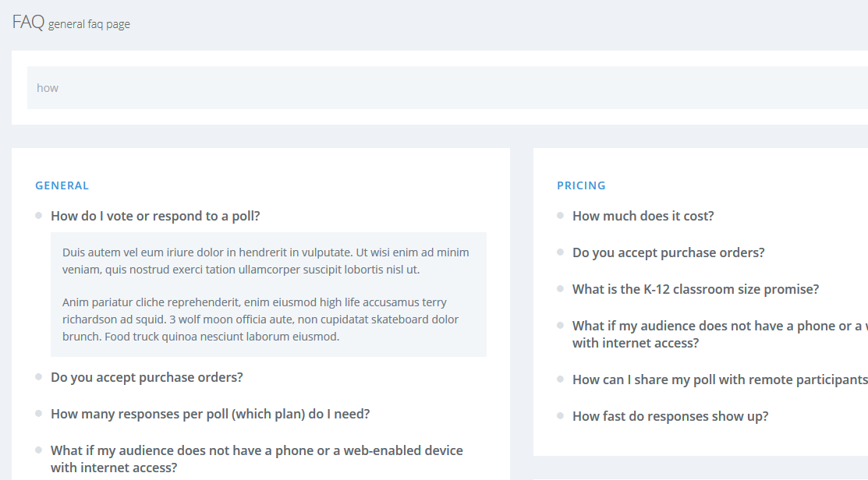Click bullet icon beside "How many responses per poll"
The height and width of the screenshot is (480, 868).
point(38,414)
